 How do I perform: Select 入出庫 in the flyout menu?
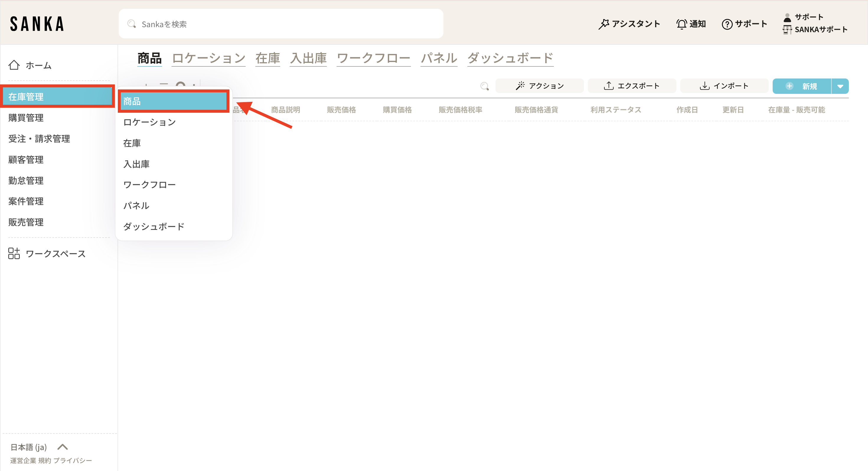pos(136,164)
